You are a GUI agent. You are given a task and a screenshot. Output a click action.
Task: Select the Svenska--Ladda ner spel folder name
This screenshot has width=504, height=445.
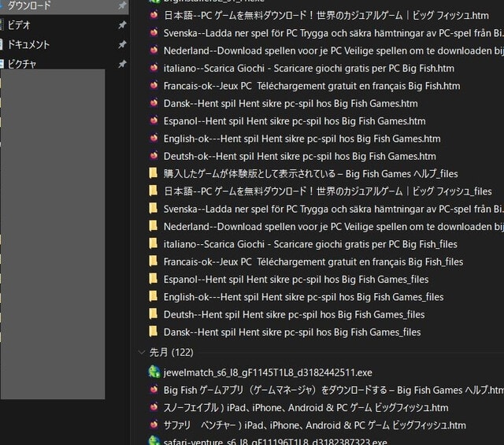click(x=334, y=209)
